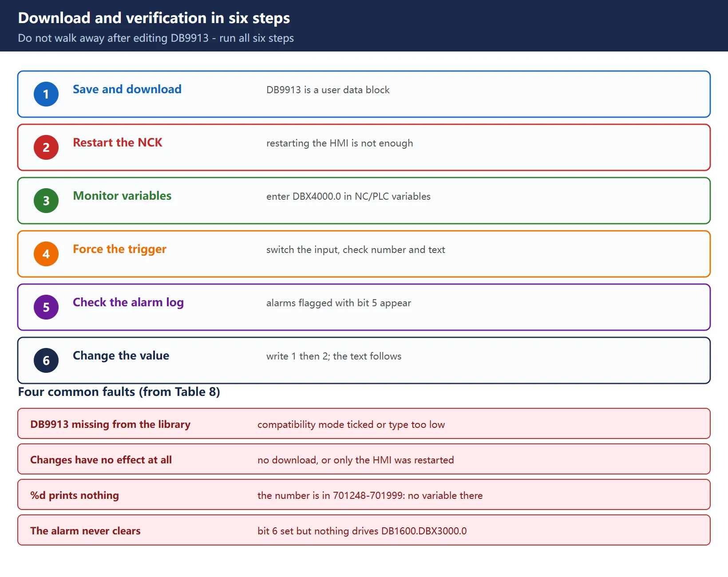Select the 'Save and download' step title
The width and height of the screenshot is (728, 577).
point(127,89)
